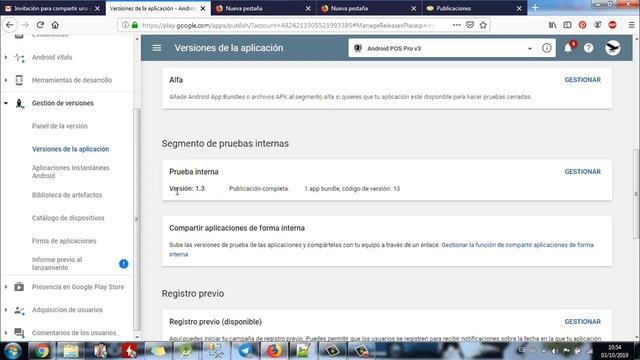
Task: Click GESTIONAR for Registro previo
Action: tap(582, 322)
